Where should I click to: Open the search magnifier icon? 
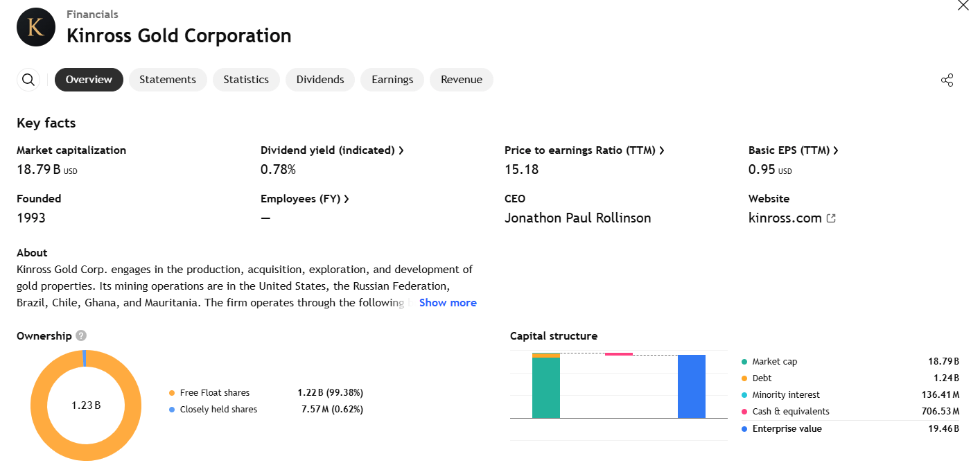pyautogui.click(x=28, y=80)
